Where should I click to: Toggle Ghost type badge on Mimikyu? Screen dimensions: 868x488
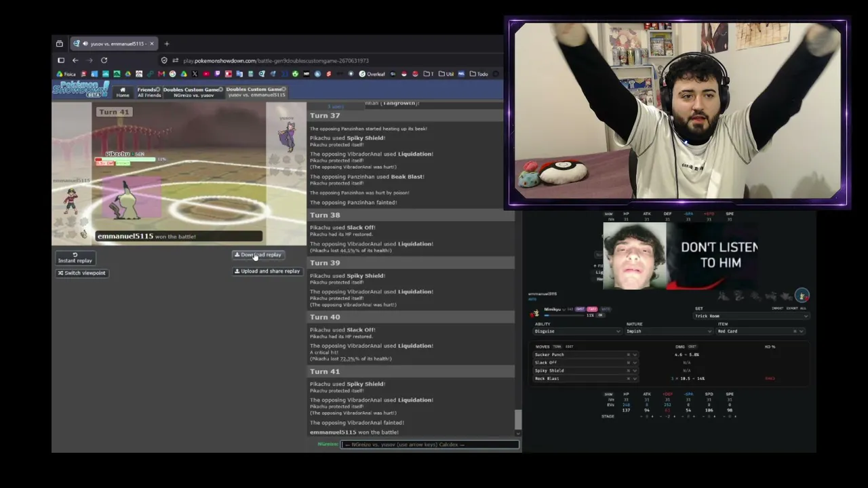580,309
